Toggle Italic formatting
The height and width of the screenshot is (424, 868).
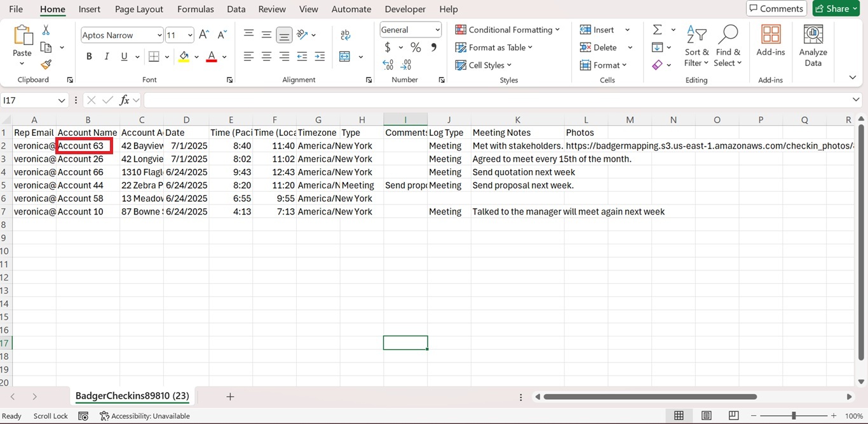click(107, 56)
